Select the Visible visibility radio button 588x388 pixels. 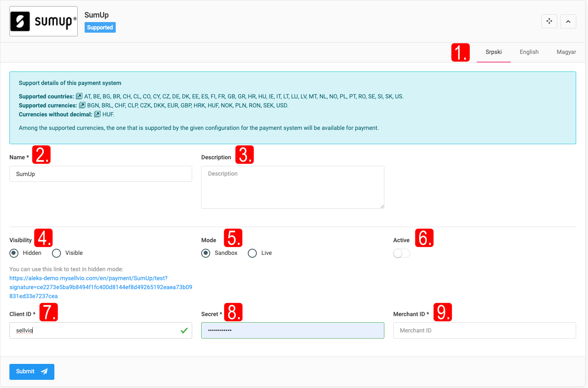point(56,253)
